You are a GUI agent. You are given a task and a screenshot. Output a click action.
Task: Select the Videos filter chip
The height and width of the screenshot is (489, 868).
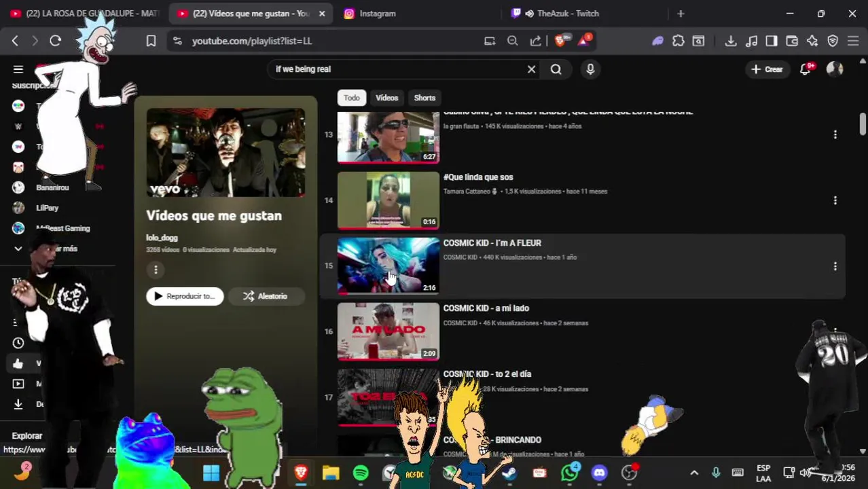(x=387, y=98)
